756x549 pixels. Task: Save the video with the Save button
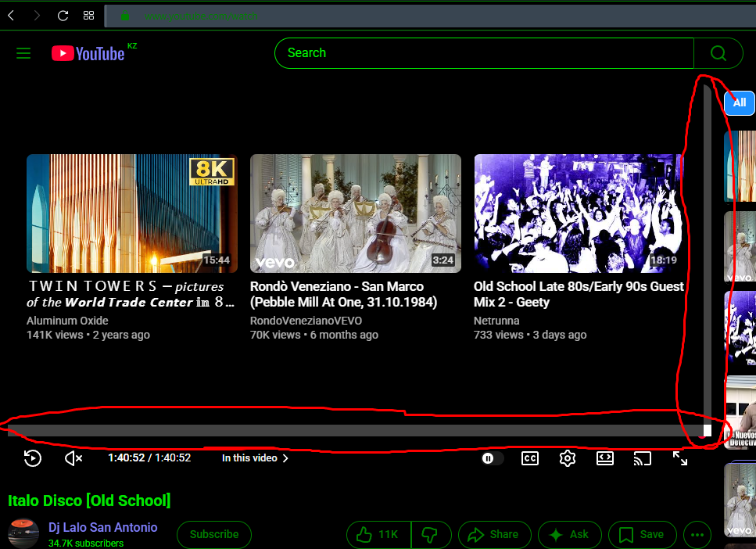(x=642, y=534)
